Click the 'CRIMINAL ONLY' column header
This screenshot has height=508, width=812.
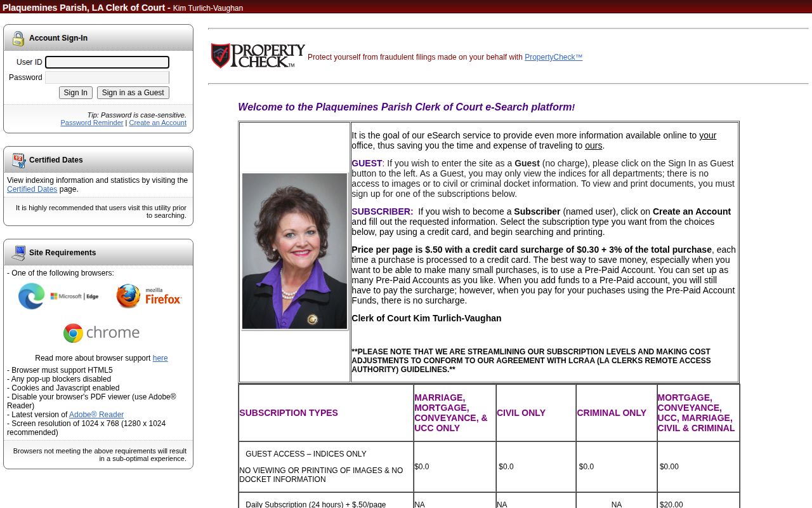612,413
